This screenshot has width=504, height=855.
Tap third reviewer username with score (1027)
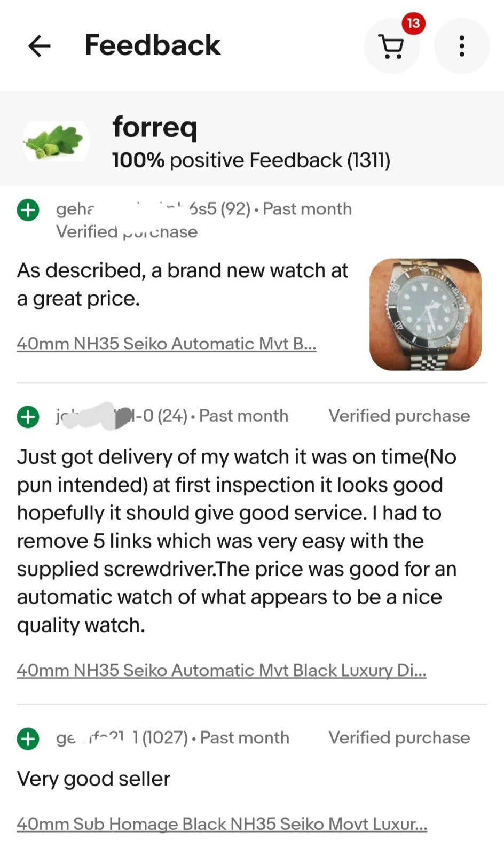click(122, 738)
